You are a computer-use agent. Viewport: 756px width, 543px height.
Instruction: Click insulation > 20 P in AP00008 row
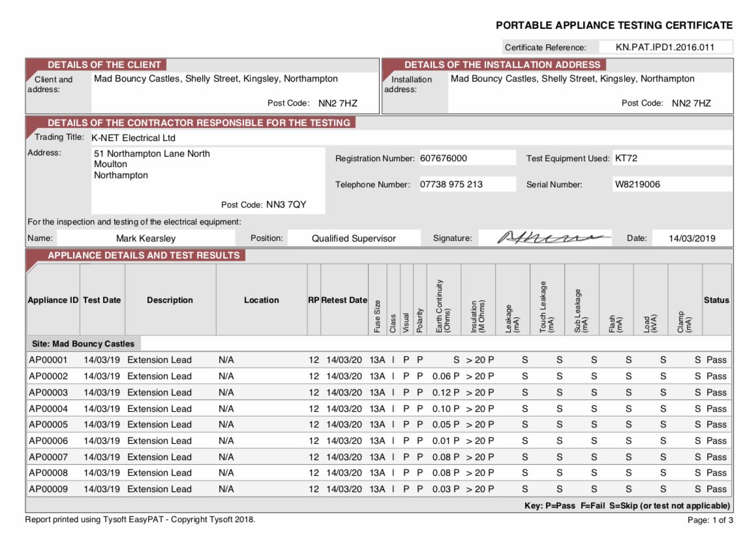(x=480, y=473)
